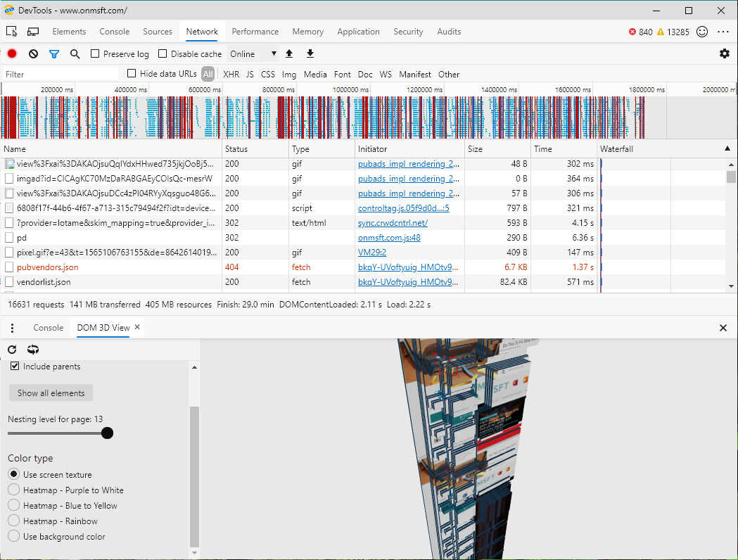The height and width of the screenshot is (560, 738).
Task: Uncheck Include parents checkbox
Action: click(x=15, y=366)
